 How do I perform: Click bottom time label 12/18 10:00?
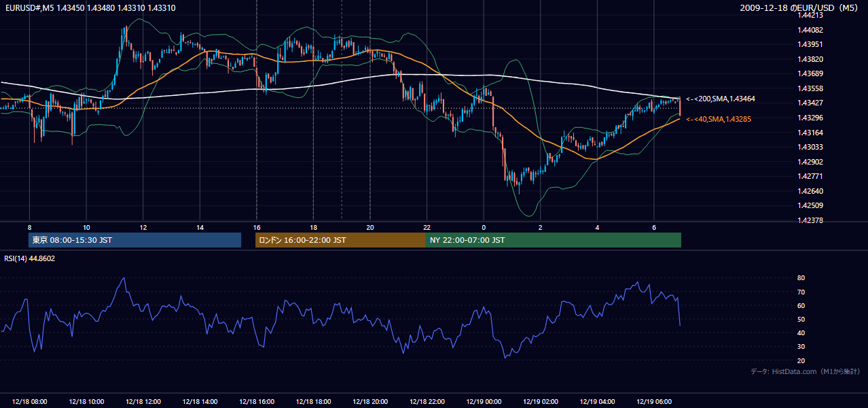coord(86,402)
